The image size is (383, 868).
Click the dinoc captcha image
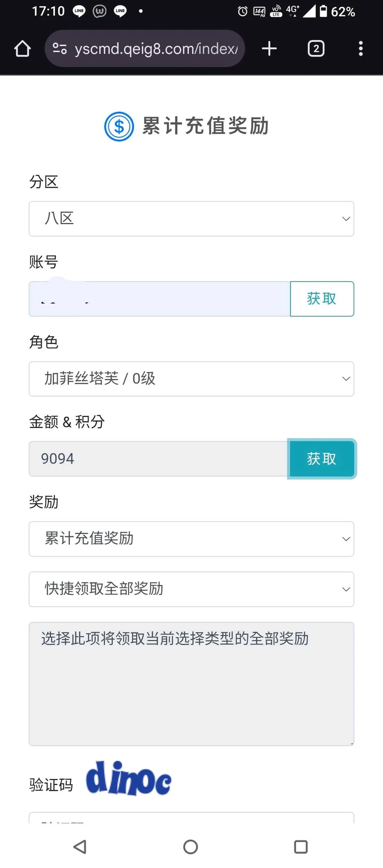click(x=129, y=779)
